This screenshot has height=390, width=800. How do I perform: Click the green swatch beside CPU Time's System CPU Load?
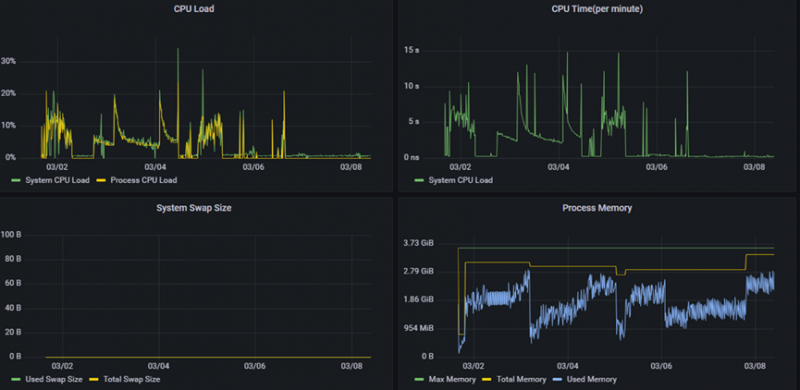coord(419,180)
